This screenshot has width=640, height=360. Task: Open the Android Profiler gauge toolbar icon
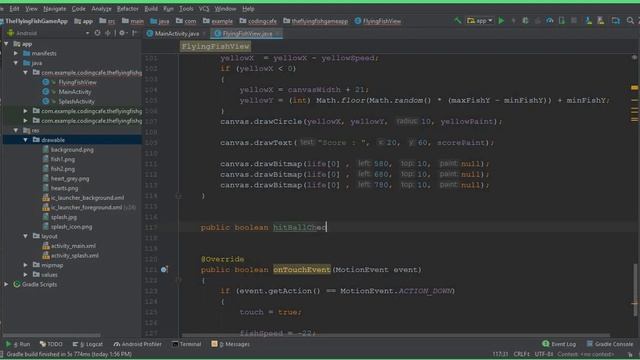(550, 20)
